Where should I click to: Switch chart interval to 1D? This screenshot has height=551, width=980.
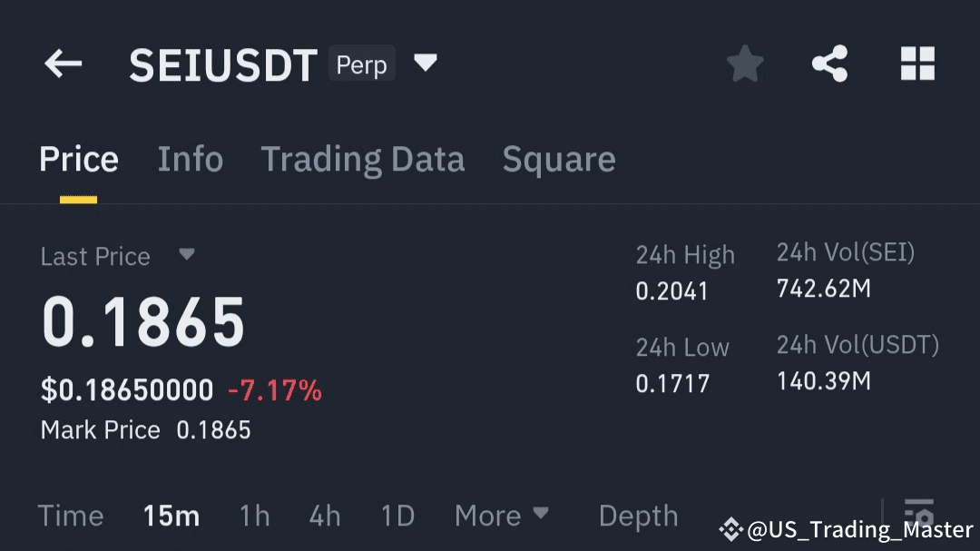[x=397, y=516]
